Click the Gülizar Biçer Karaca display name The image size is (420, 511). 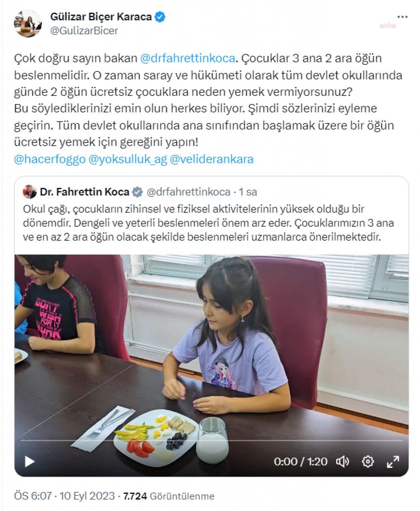[x=101, y=17]
